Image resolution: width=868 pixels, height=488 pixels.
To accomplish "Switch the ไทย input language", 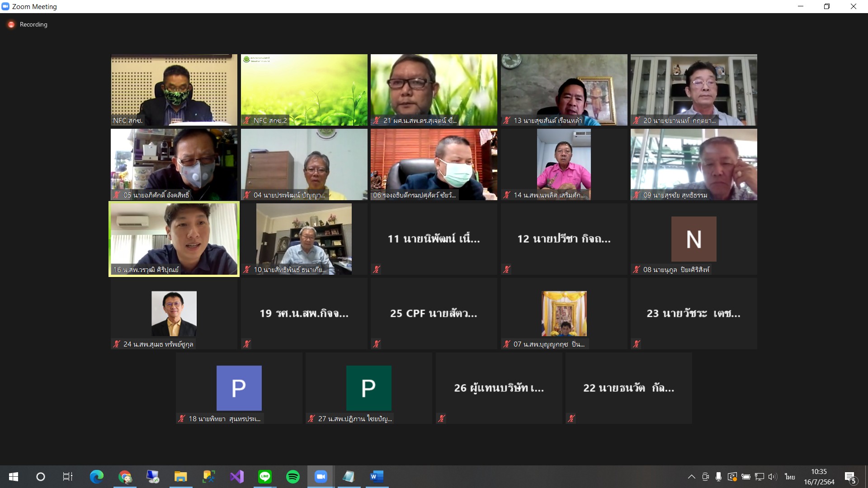I will click(x=789, y=477).
